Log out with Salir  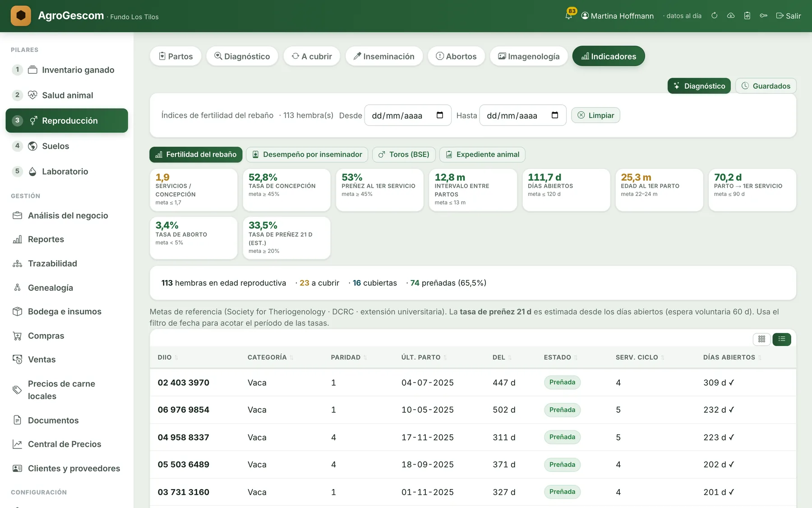788,16
